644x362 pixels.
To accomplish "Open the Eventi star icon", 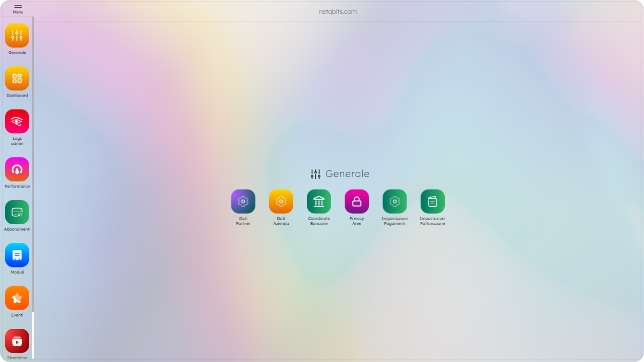I will click(17, 298).
